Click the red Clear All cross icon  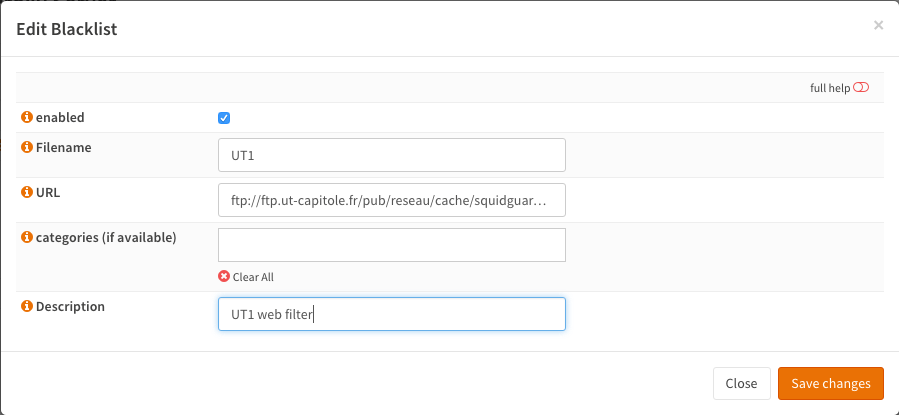coord(224,277)
